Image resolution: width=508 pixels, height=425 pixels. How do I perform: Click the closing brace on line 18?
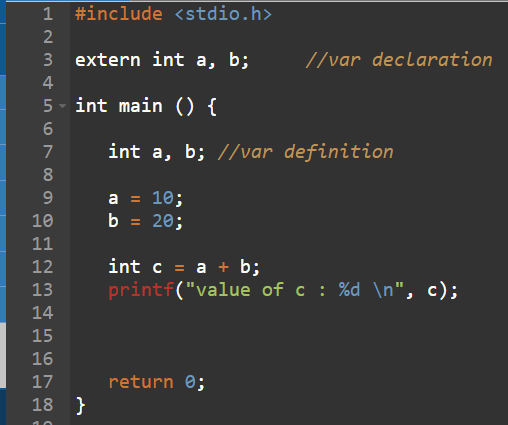(x=80, y=405)
